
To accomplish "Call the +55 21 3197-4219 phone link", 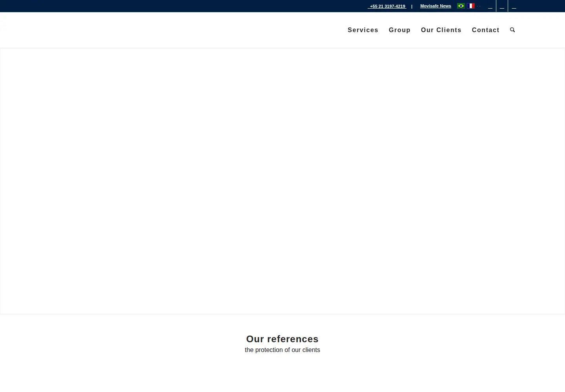I will (x=387, y=6).
